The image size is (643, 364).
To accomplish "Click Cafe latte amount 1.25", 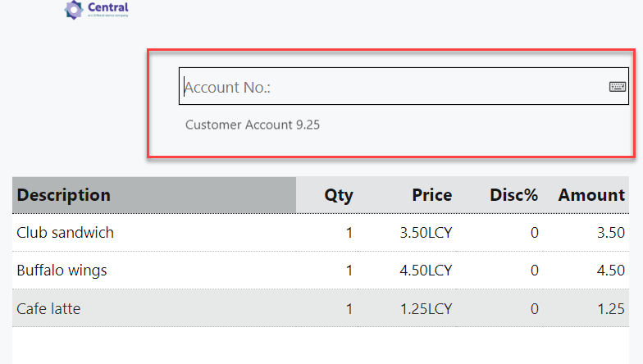I will [x=610, y=309].
